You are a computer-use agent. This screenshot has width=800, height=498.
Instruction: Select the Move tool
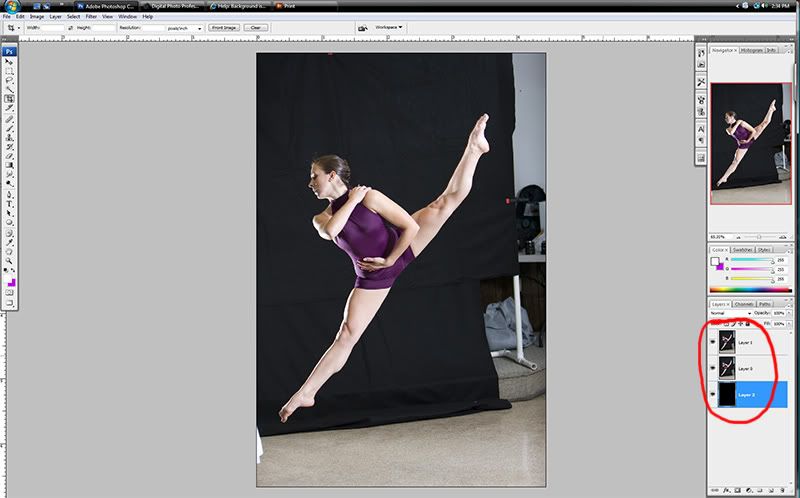tap(9, 62)
